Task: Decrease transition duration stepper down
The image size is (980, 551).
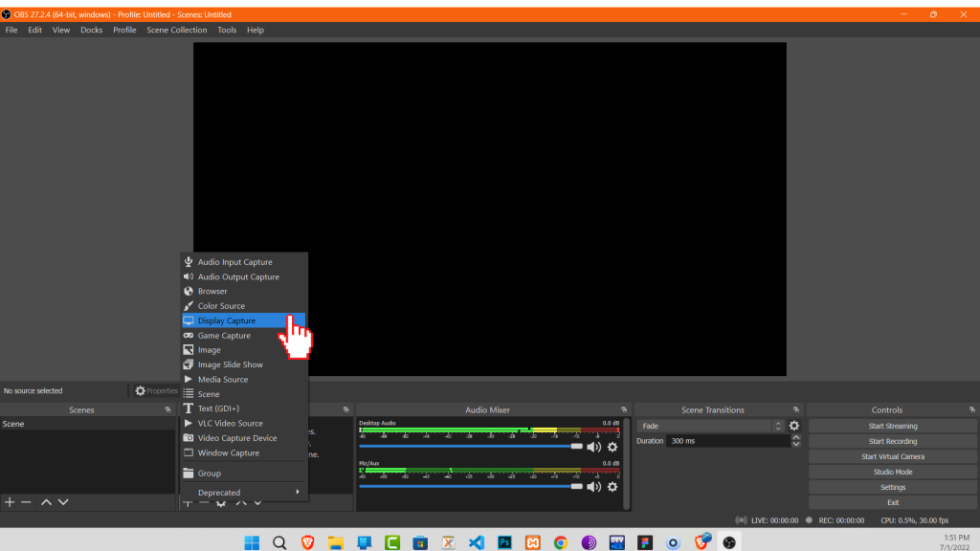Action: [x=795, y=444]
